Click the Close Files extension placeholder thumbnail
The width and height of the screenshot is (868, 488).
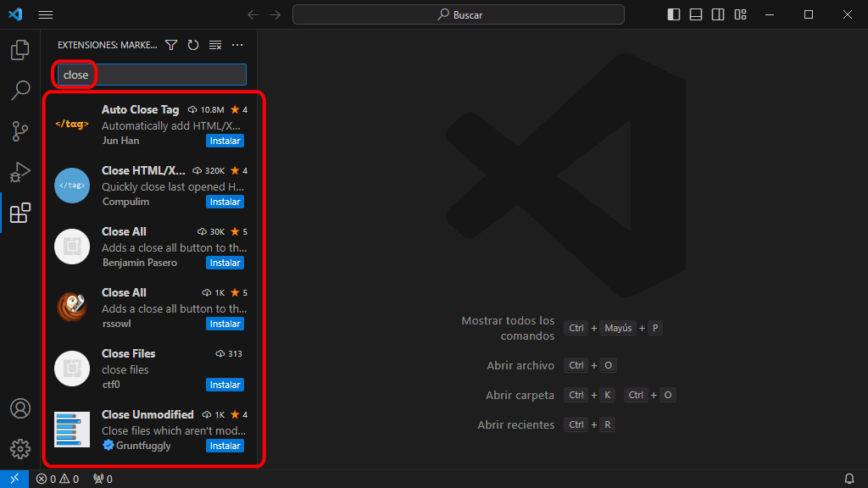pos(72,369)
